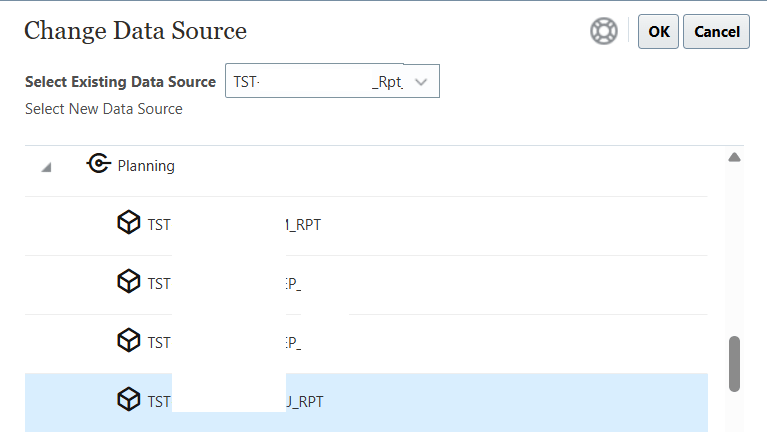The image size is (767, 432).
Task: Click the existing data source chevron arrow
Action: [x=421, y=82]
